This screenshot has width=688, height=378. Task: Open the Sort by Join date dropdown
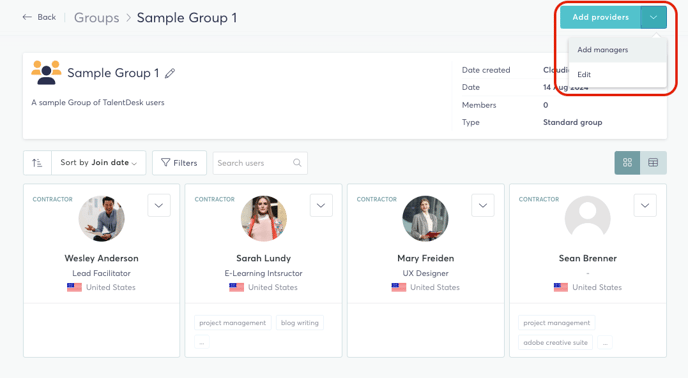click(x=99, y=163)
